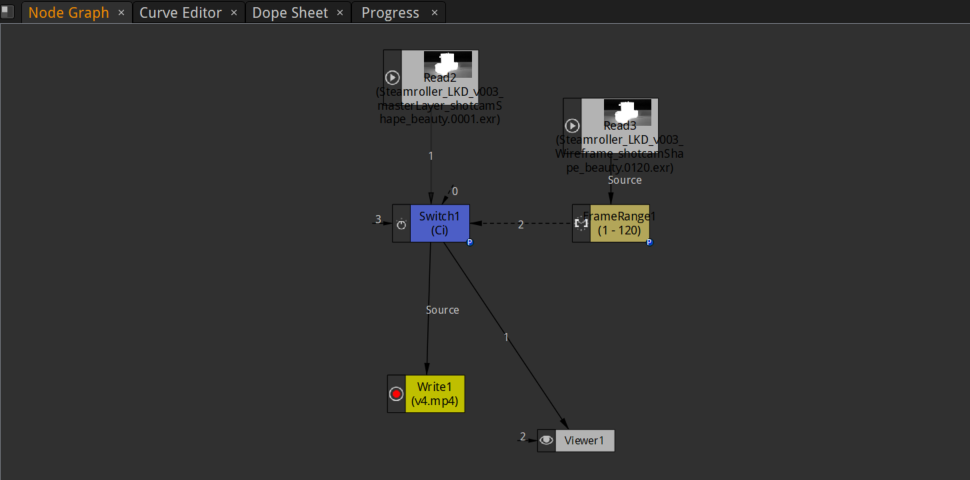Click the blue P badge on Switch1
This screenshot has width=970, height=480.
470,242
